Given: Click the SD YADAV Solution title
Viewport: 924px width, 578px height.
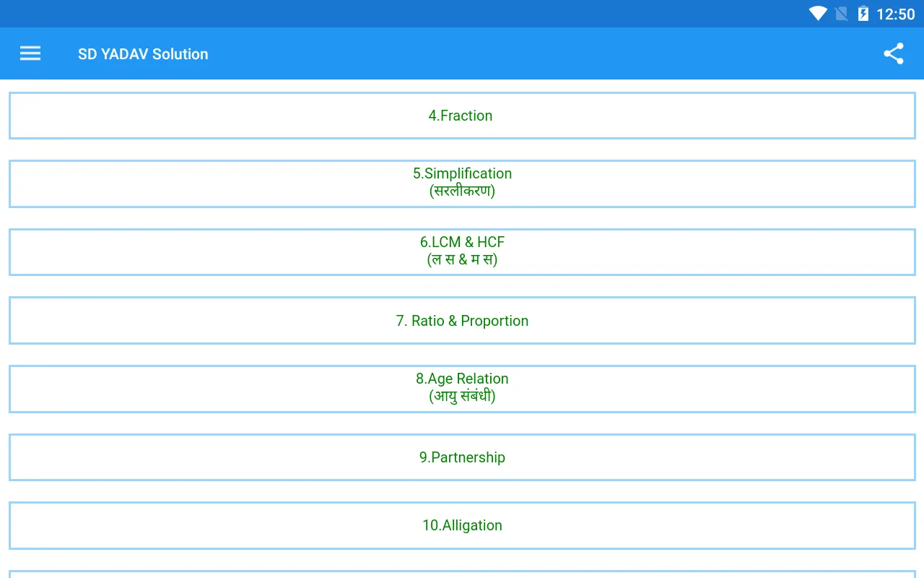Looking at the screenshot, I should (x=143, y=54).
